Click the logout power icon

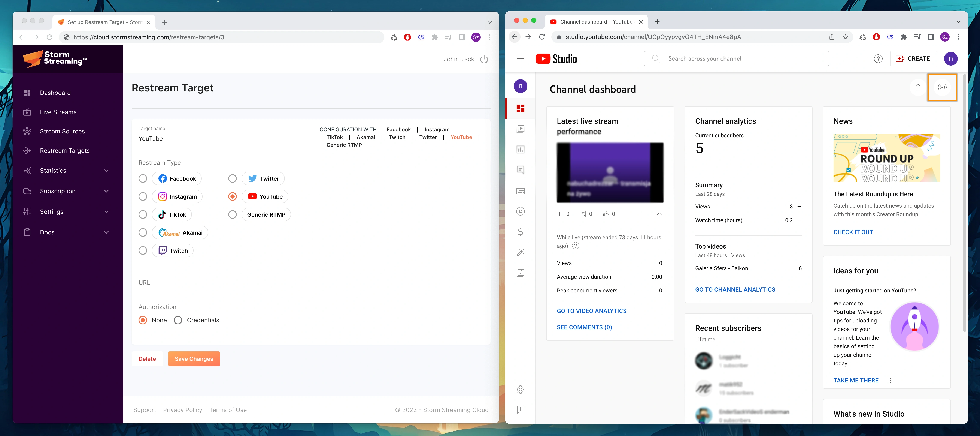(484, 59)
